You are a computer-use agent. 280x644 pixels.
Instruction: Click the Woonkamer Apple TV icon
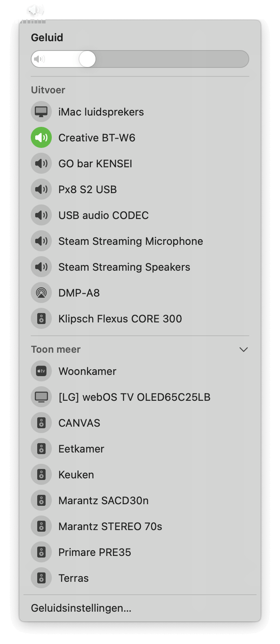[41, 371]
